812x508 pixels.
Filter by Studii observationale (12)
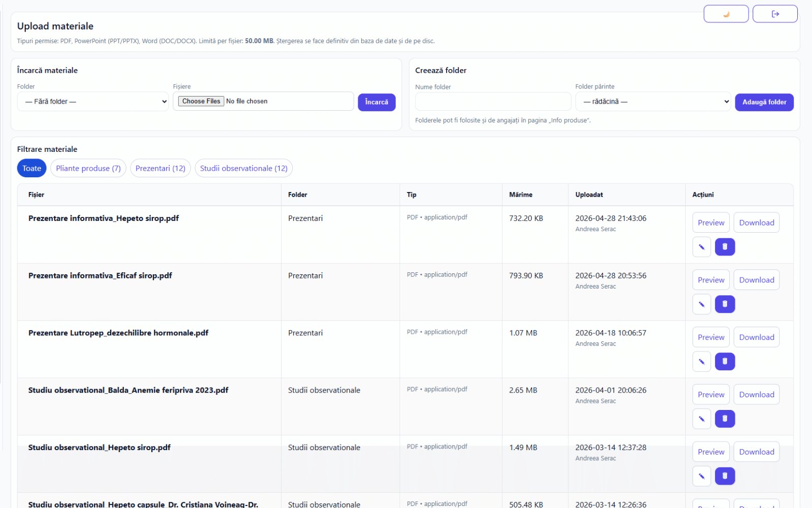[x=244, y=168]
